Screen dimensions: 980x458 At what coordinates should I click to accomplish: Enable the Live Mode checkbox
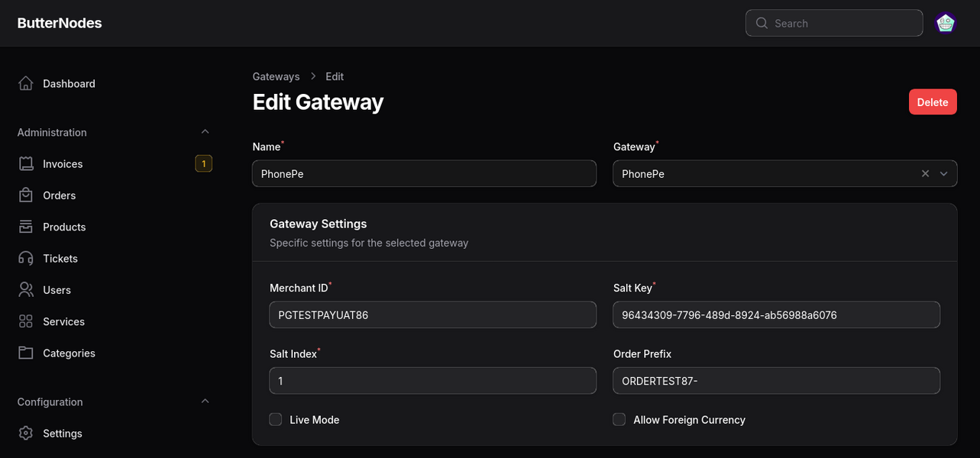[x=276, y=419]
